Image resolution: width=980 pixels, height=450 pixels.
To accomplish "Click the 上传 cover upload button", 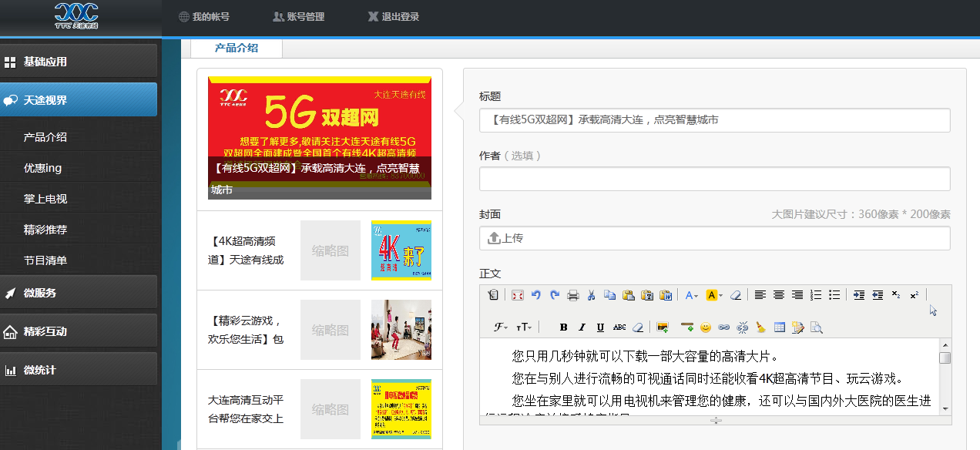I will coord(714,238).
